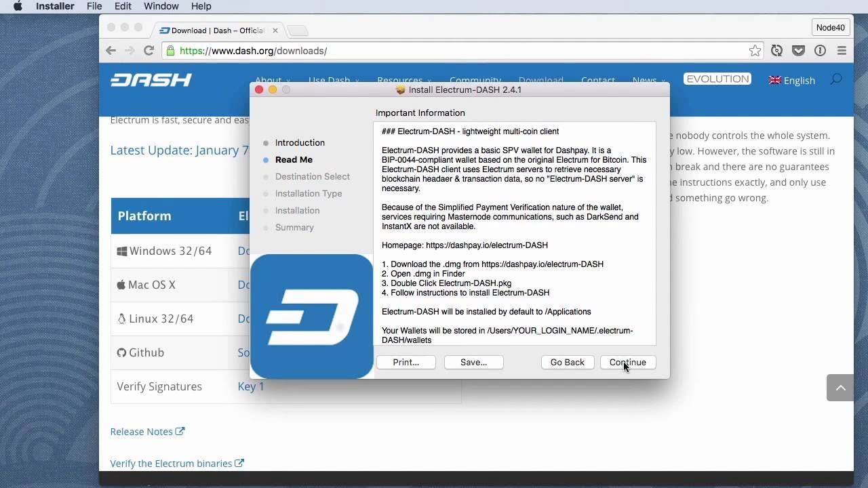
Task: Open the Chrome hamburger menu
Action: pos(842,51)
